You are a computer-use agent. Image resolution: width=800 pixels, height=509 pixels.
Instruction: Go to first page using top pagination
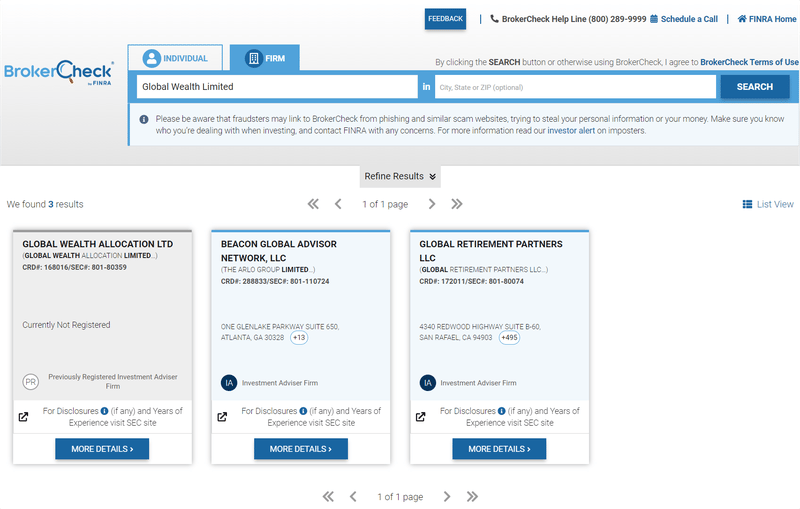pos(313,204)
